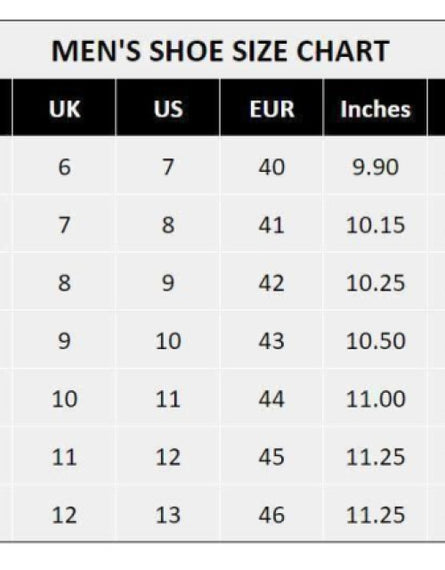Image resolution: width=445 pixels, height=570 pixels.
Task: Click the US column header
Action: point(168,108)
